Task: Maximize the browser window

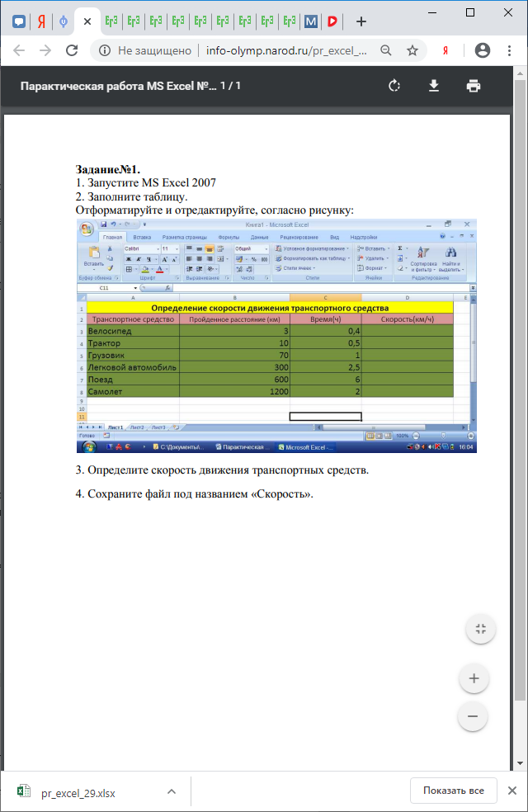Action: click(x=470, y=12)
